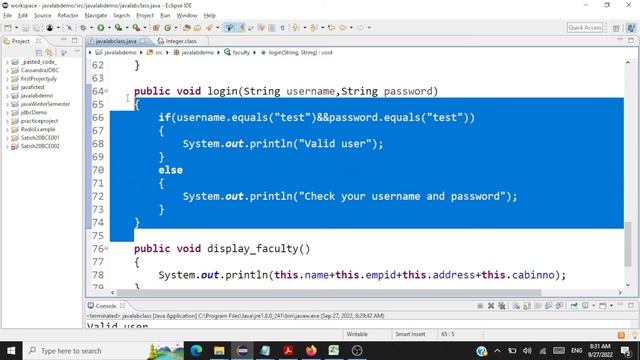Image resolution: width=640 pixels, height=360 pixels.
Task: Click Windows Start button
Action: click(11, 351)
